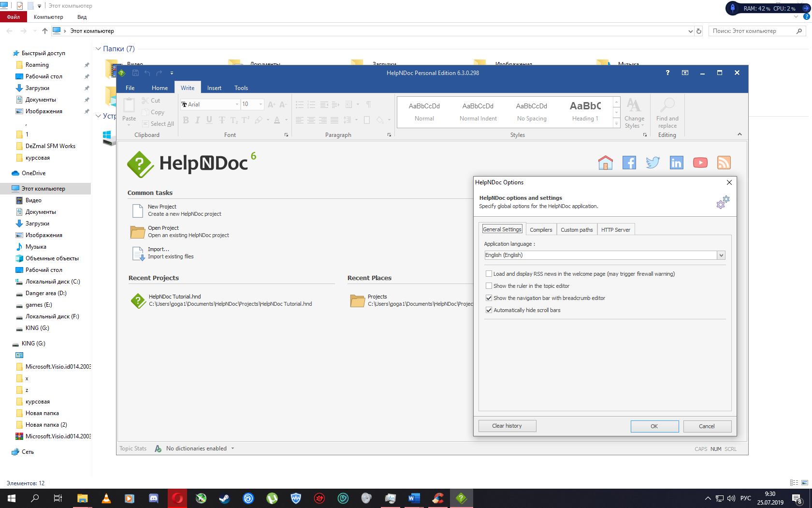Open VLC from the Windows taskbar

tap(106, 498)
